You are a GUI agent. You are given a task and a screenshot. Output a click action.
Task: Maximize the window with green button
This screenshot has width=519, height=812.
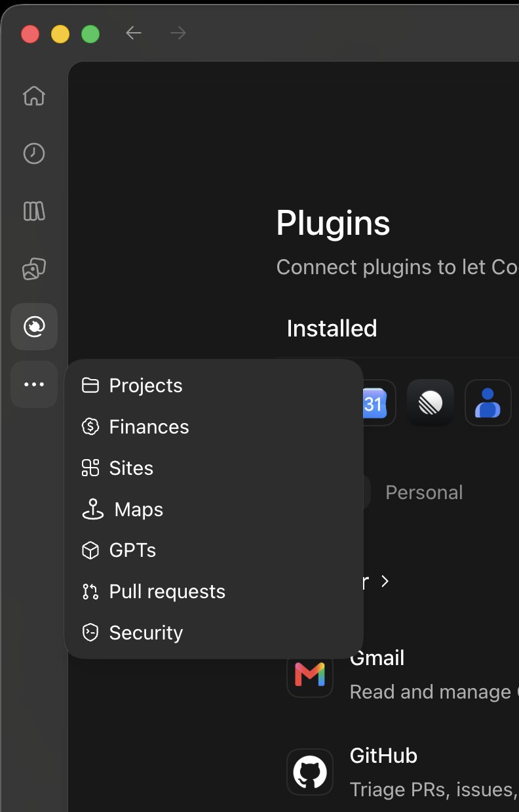pyautogui.click(x=90, y=33)
